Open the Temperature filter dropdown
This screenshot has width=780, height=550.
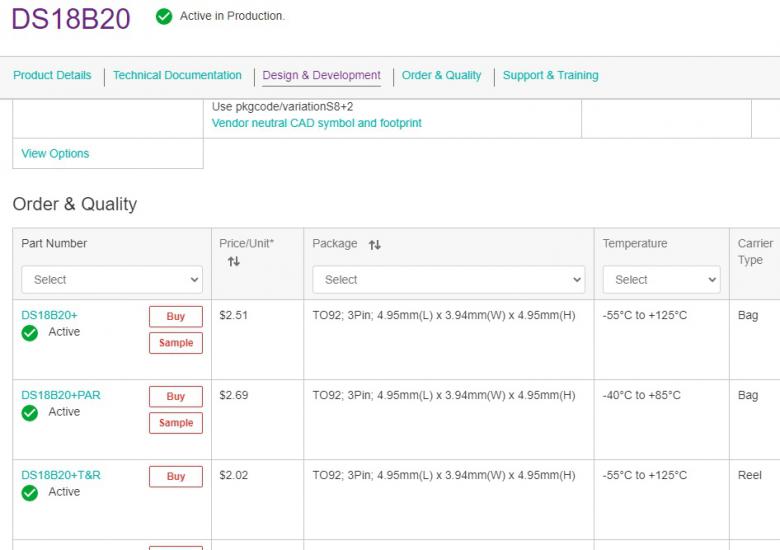(660, 280)
